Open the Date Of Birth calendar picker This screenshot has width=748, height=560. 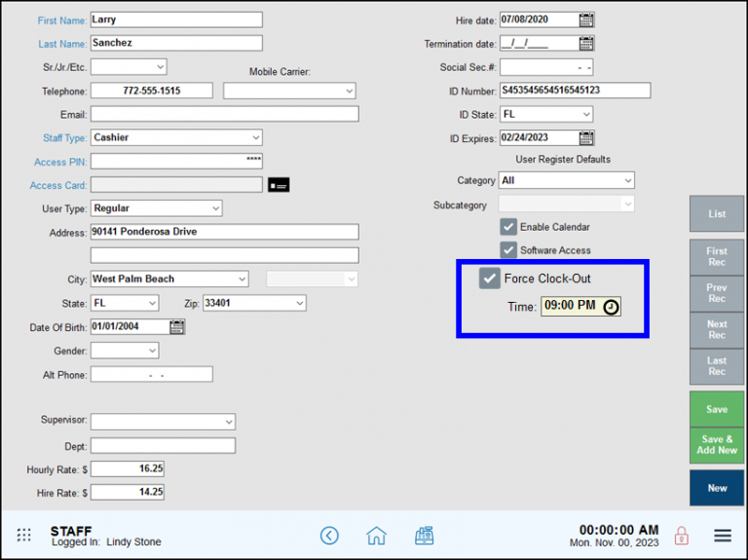[176, 327]
